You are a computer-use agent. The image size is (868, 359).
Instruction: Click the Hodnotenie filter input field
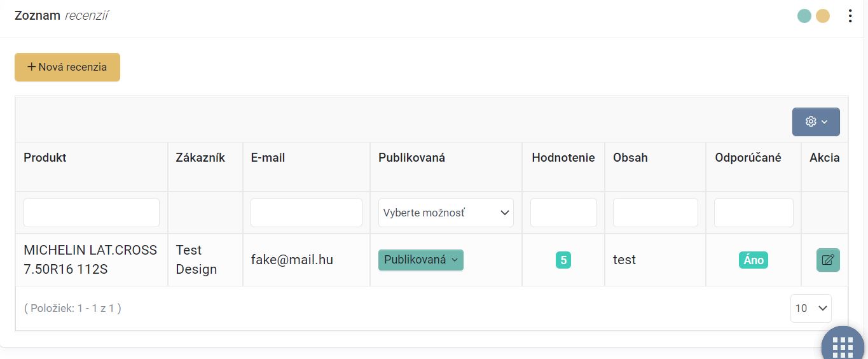[x=563, y=213]
